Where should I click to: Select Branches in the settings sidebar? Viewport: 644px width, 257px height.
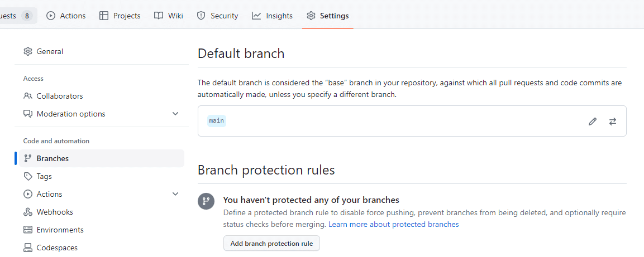[53, 158]
